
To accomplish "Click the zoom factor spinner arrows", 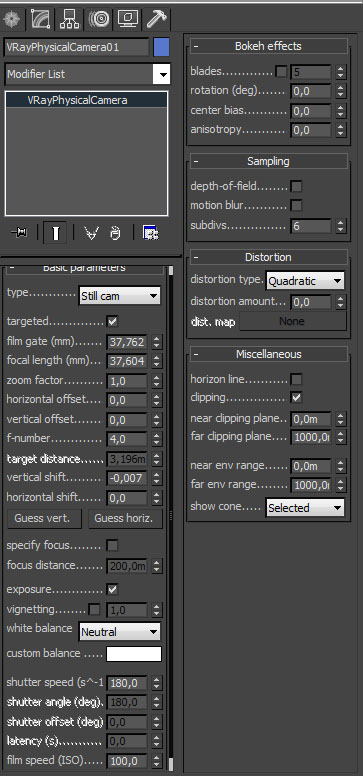I will [156, 381].
